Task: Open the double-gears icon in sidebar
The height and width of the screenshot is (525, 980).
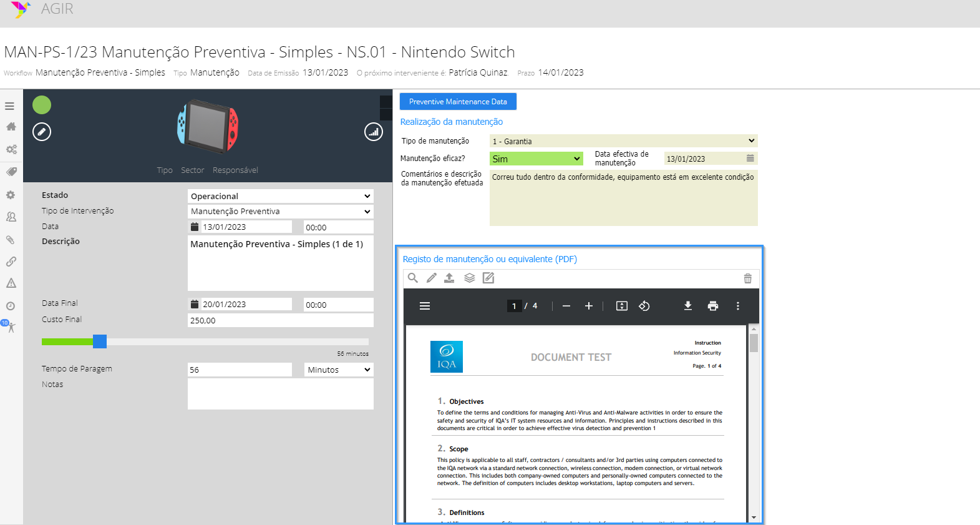Action: [11, 149]
